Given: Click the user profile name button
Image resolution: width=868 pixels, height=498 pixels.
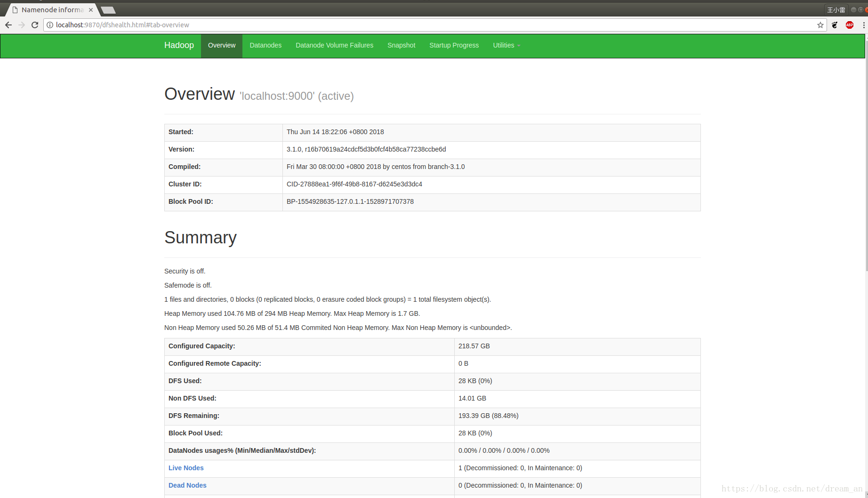Looking at the screenshot, I should point(836,10).
